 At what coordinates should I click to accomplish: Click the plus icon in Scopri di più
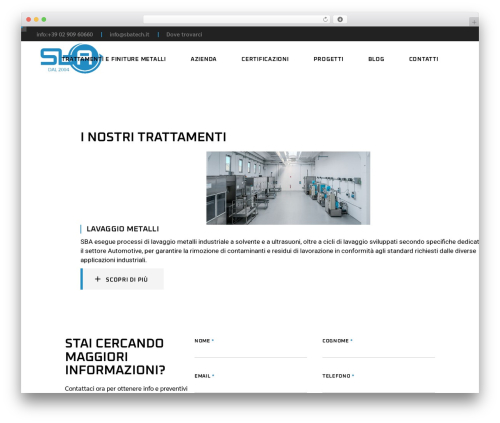pos(98,279)
